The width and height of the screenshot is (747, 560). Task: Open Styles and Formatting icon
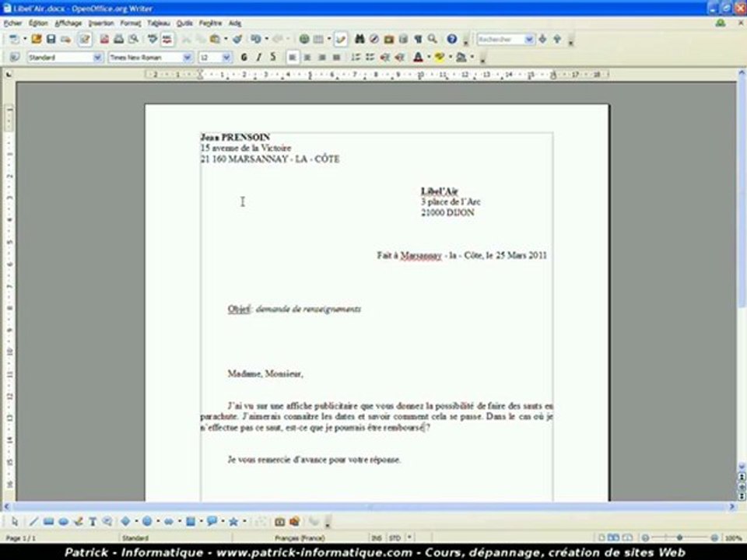tap(15, 57)
